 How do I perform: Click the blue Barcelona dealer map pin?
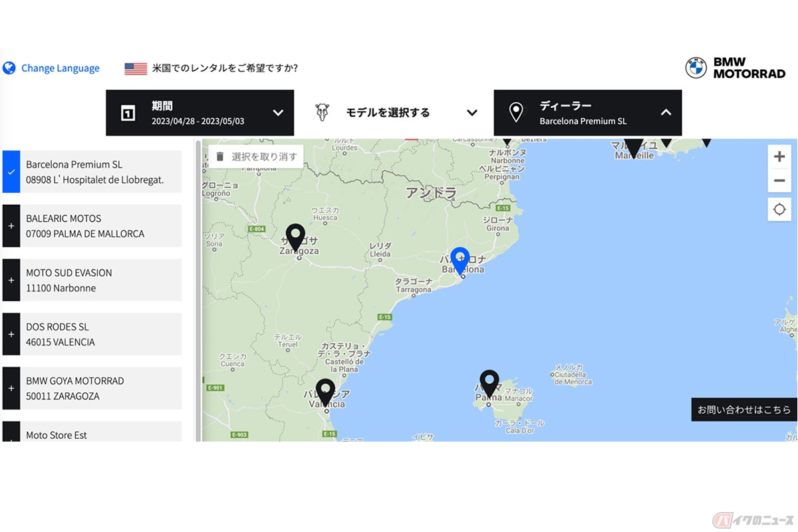[460, 261]
